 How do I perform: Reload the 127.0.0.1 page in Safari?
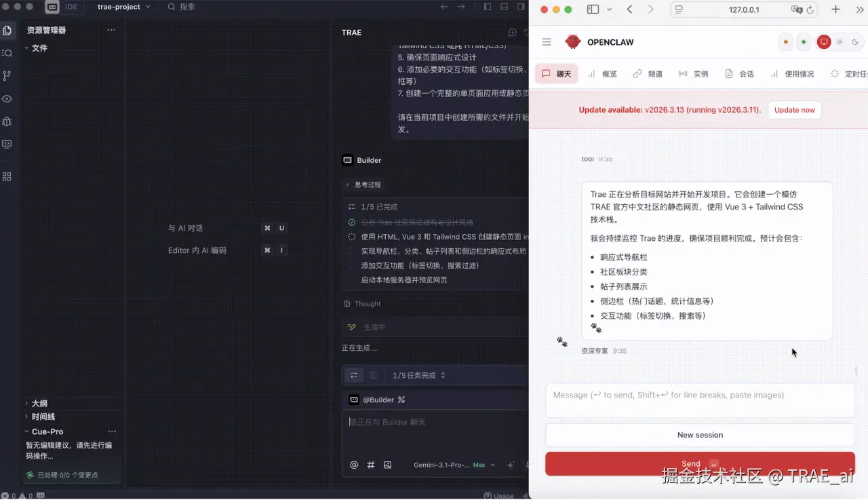[x=810, y=9]
